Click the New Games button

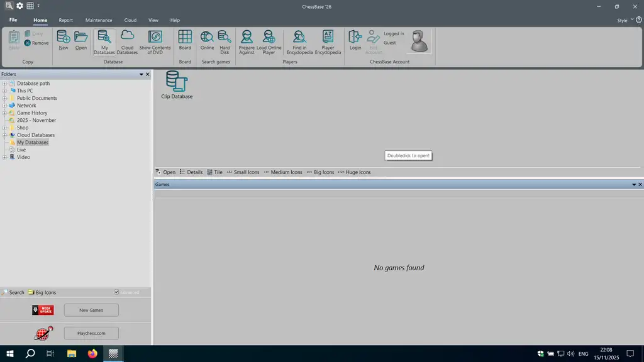pos(91,310)
